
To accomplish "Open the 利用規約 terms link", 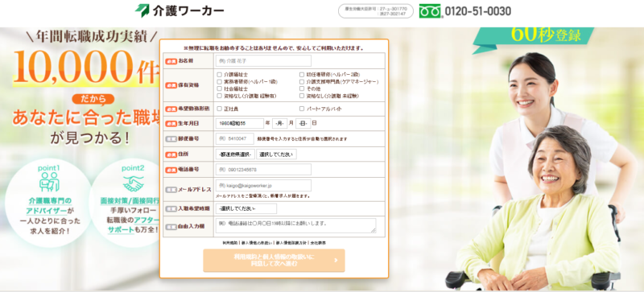I will [230, 243].
